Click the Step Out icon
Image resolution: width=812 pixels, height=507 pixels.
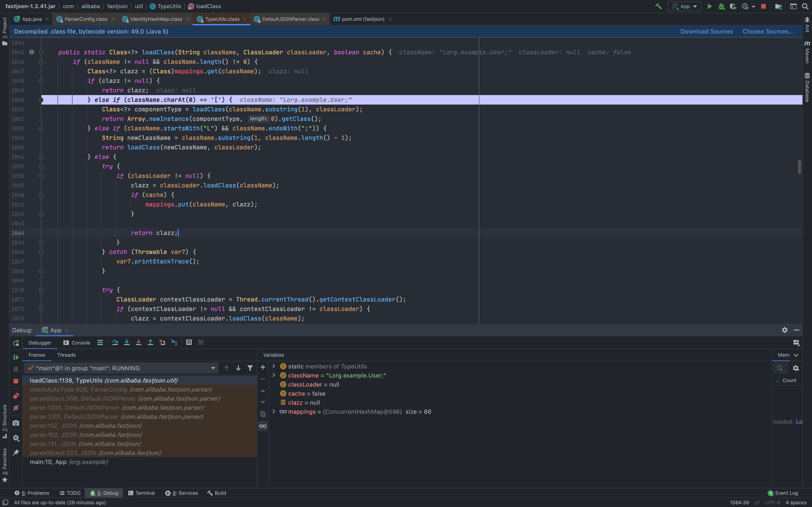(150, 342)
